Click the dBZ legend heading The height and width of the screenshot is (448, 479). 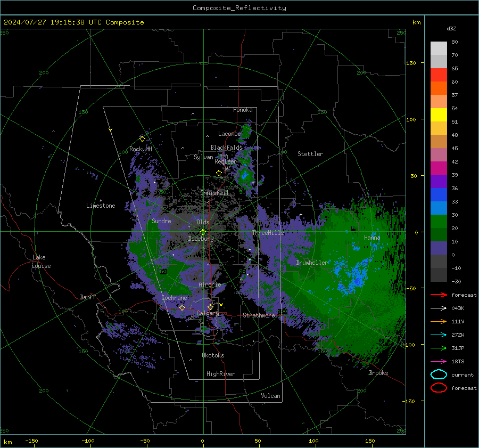tap(451, 28)
